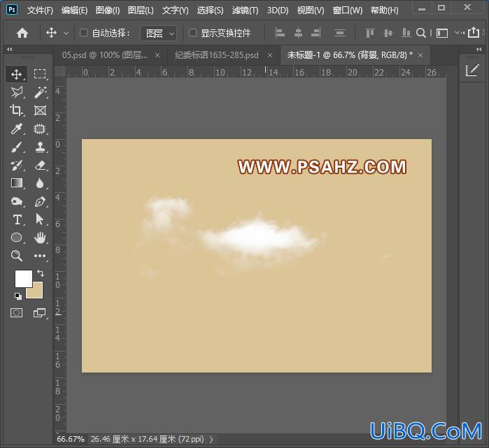This screenshot has height=448, width=489.
Task: Select the Crop tool
Action: click(16, 110)
